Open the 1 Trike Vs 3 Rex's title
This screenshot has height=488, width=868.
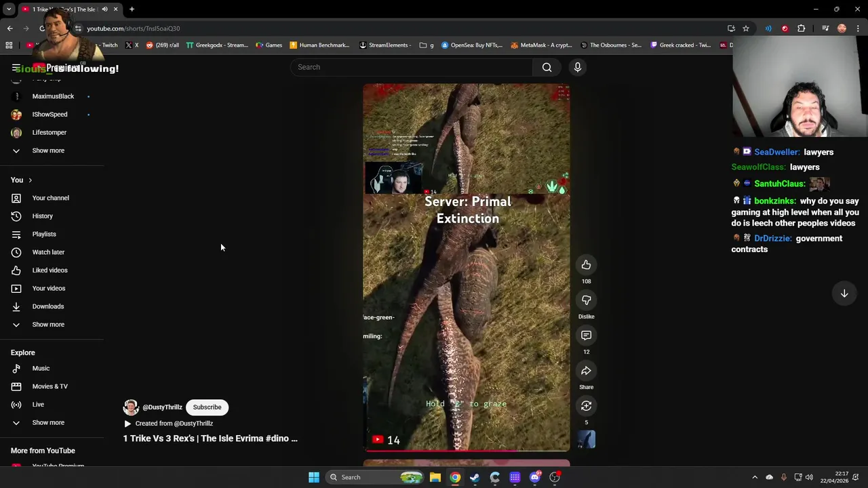[210, 439]
